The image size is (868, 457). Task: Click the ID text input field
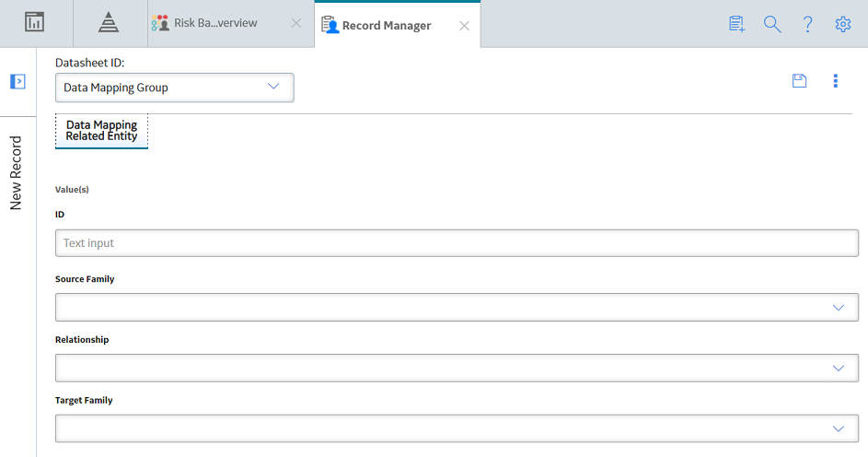click(x=457, y=243)
